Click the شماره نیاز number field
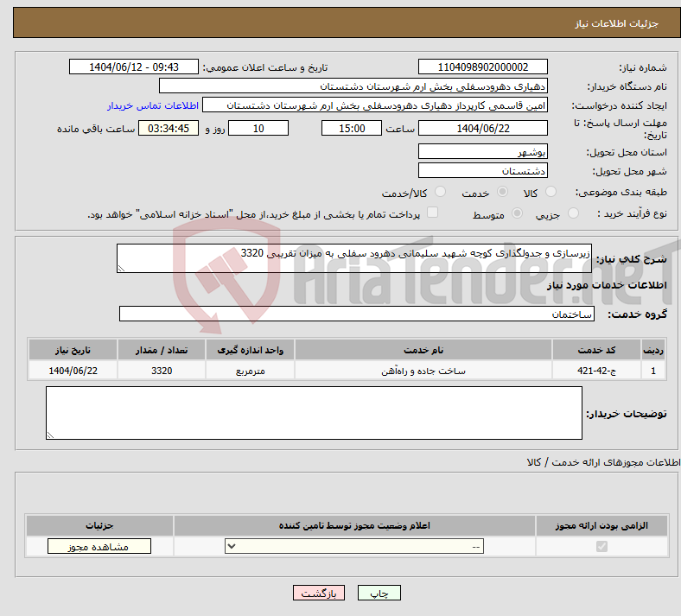The height and width of the screenshot is (616, 681). click(483, 67)
